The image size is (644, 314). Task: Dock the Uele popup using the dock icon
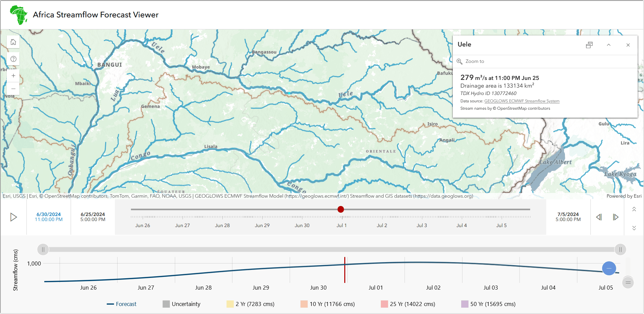coord(589,45)
